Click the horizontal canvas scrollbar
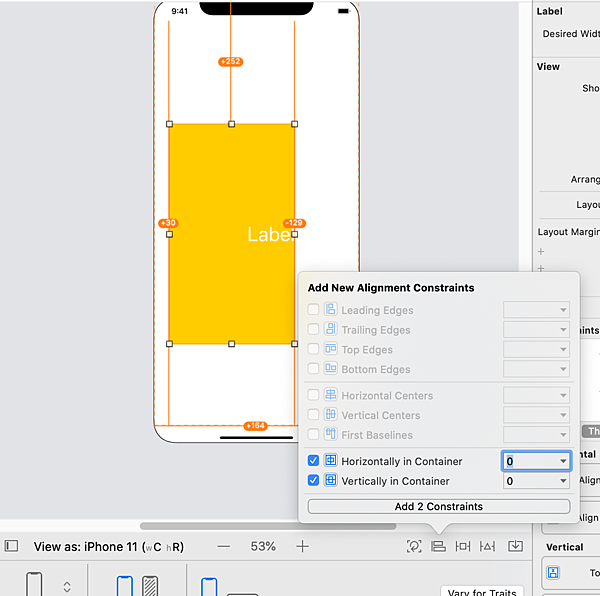Viewport: 600px width, 596px height. point(220,526)
